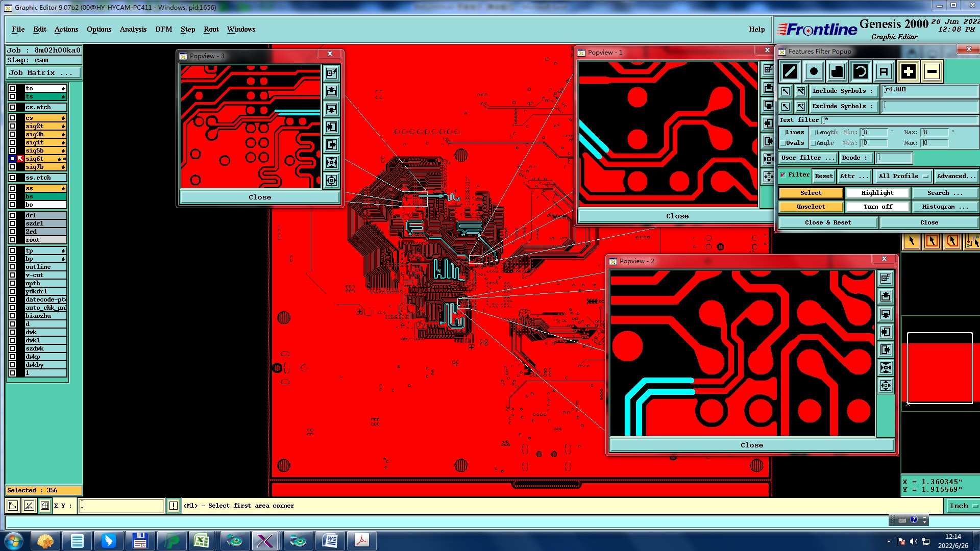Toggle the positive polarity plus icon

tap(908, 72)
